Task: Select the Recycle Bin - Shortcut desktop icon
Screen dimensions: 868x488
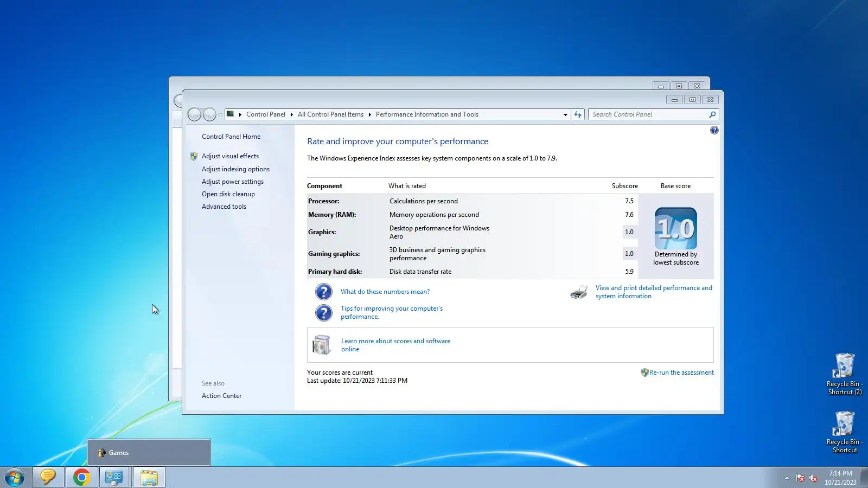Action: pyautogui.click(x=845, y=432)
